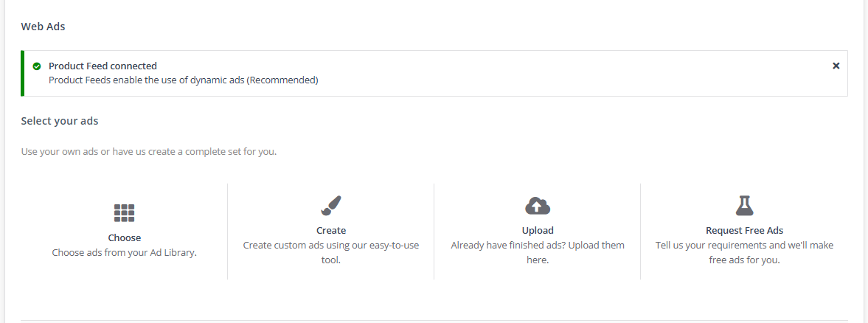
Task: Select the Upload option label
Action: click(538, 230)
